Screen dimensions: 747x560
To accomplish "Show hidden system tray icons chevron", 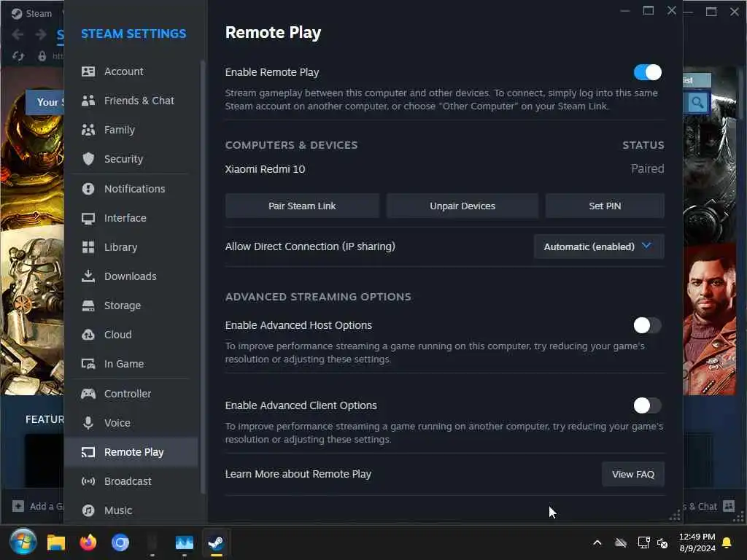I will 597,542.
